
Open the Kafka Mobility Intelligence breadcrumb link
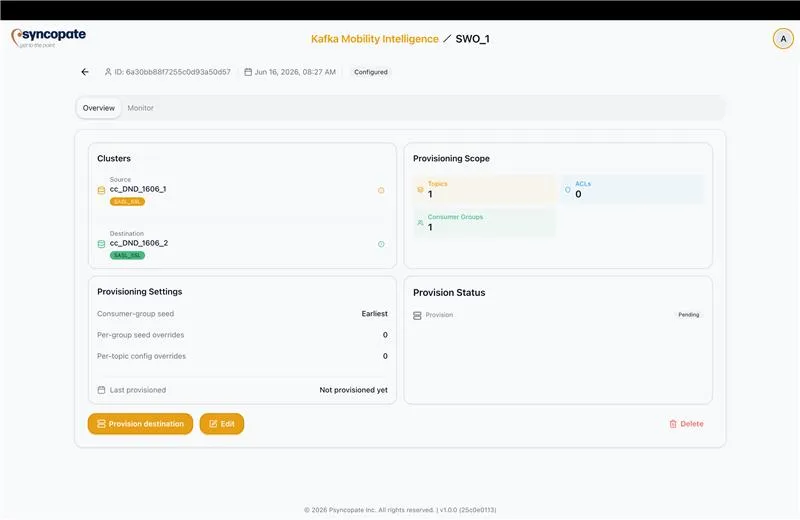tap(374, 39)
